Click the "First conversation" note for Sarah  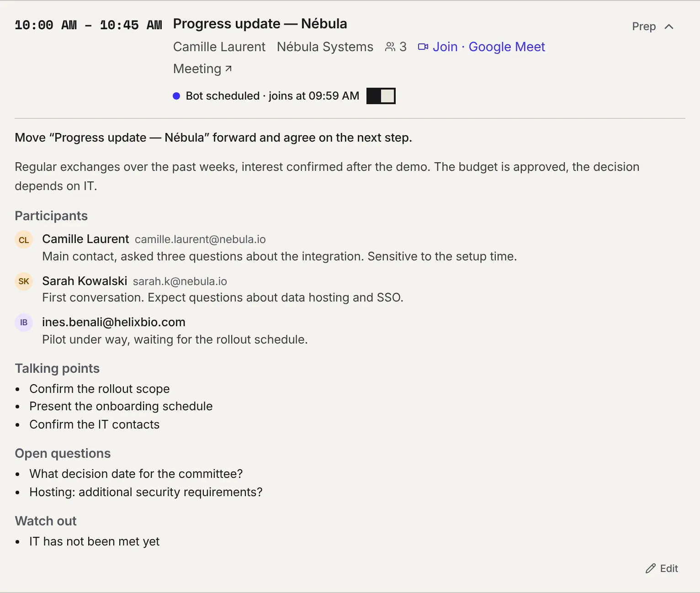223,297
